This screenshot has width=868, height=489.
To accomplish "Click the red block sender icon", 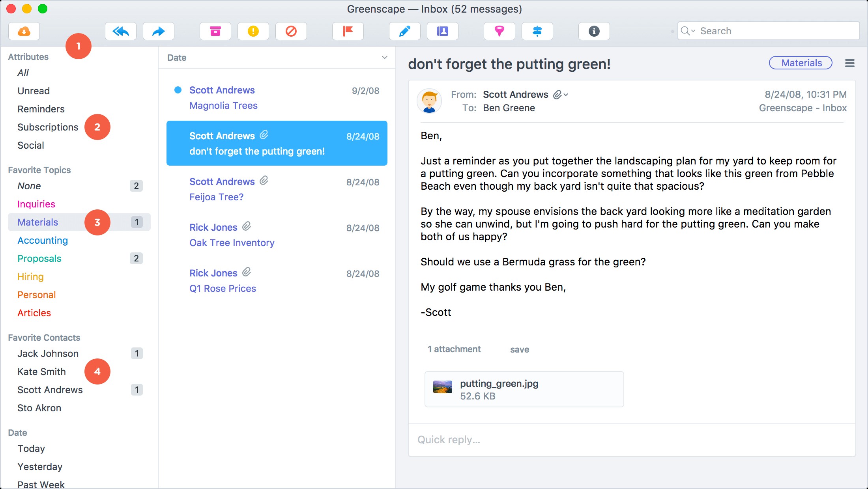I will pos(291,31).
